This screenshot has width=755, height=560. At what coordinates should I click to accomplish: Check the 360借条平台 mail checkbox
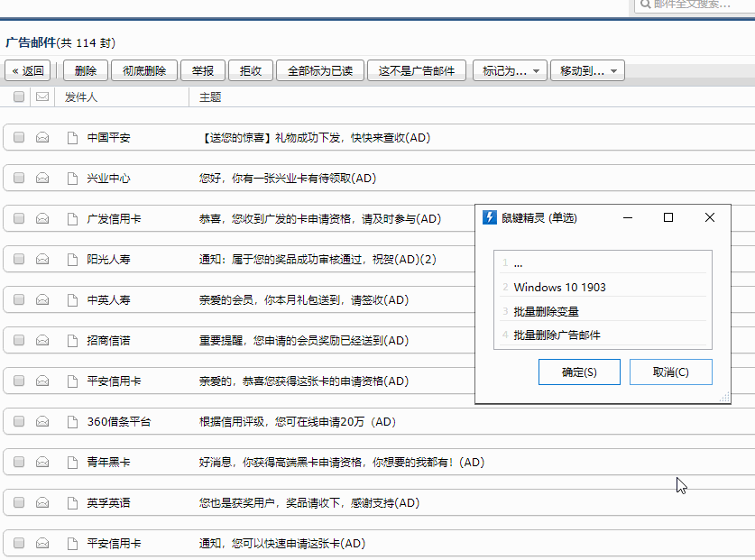(x=19, y=422)
